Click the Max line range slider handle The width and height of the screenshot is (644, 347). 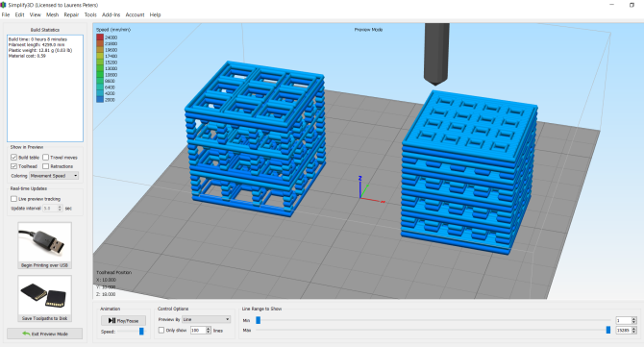[x=608, y=330]
